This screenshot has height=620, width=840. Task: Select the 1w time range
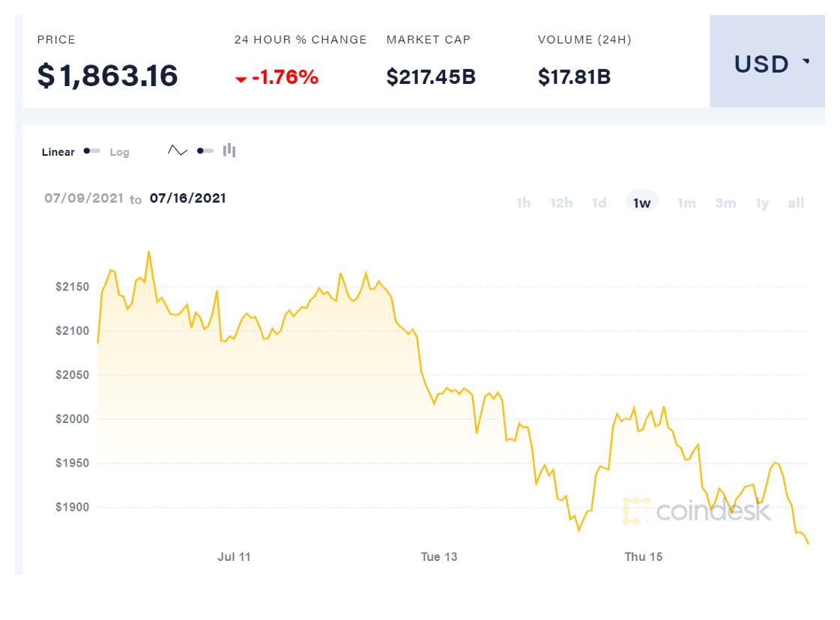[642, 203]
